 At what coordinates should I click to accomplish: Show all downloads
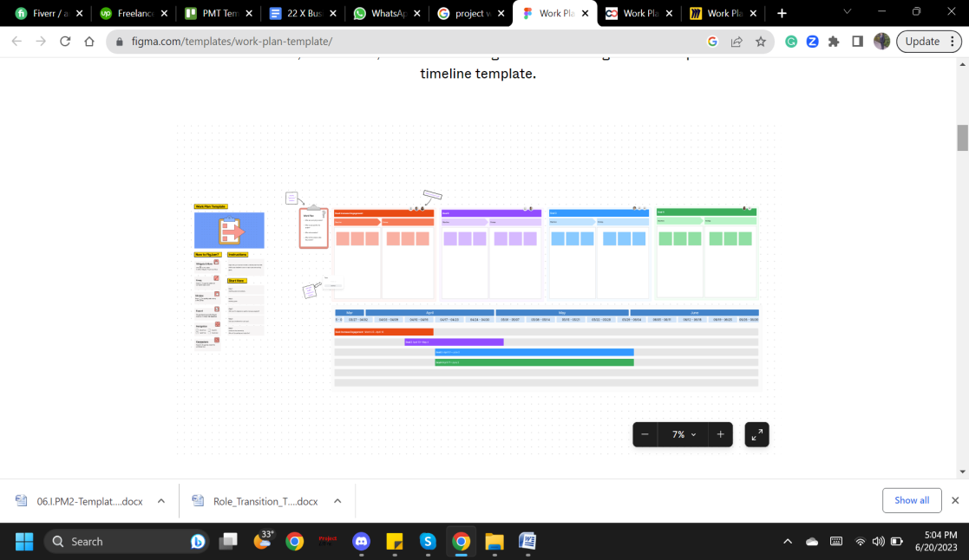912,500
